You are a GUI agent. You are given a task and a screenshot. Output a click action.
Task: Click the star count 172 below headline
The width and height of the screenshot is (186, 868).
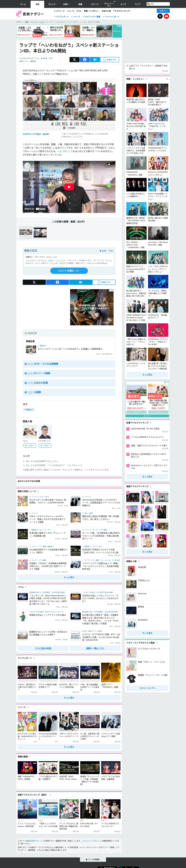[44, 58]
